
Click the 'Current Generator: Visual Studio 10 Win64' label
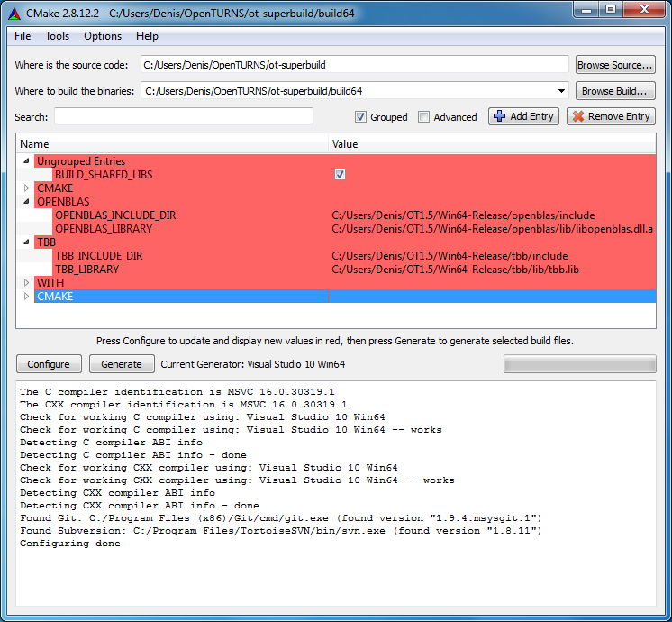(253, 364)
